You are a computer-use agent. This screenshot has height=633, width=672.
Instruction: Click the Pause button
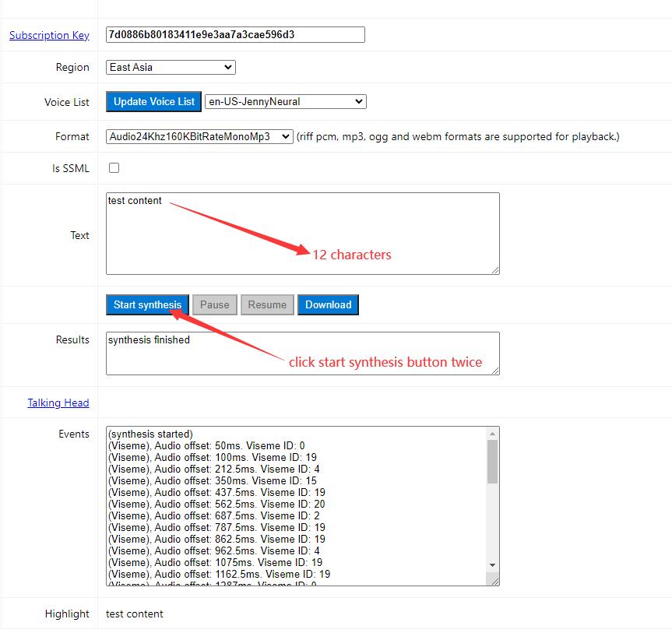[x=214, y=304]
